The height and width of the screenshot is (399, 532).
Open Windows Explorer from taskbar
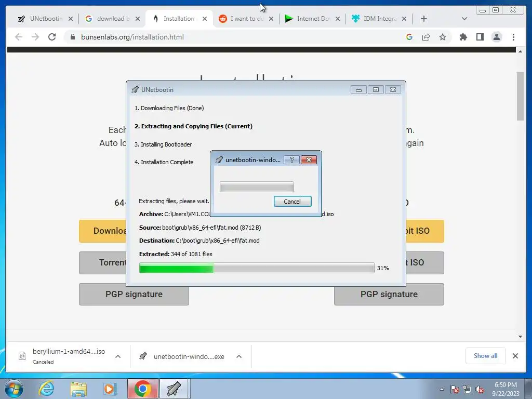[x=78, y=389]
